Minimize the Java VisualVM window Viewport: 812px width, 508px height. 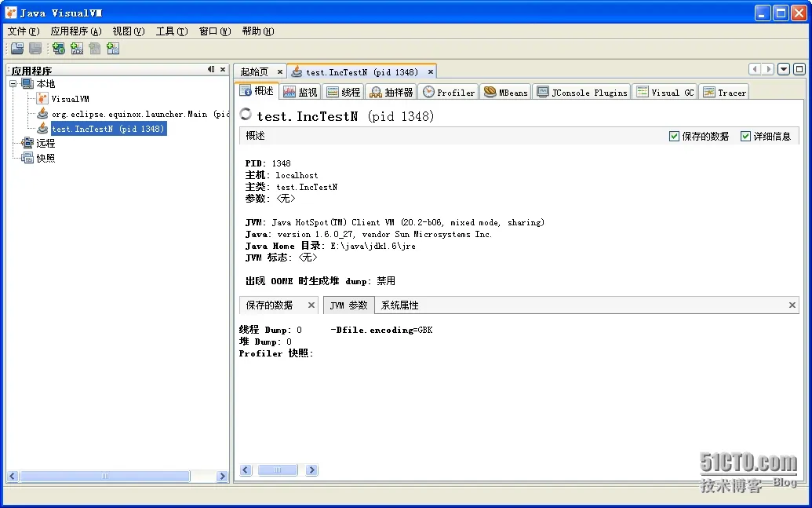tap(763, 13)
